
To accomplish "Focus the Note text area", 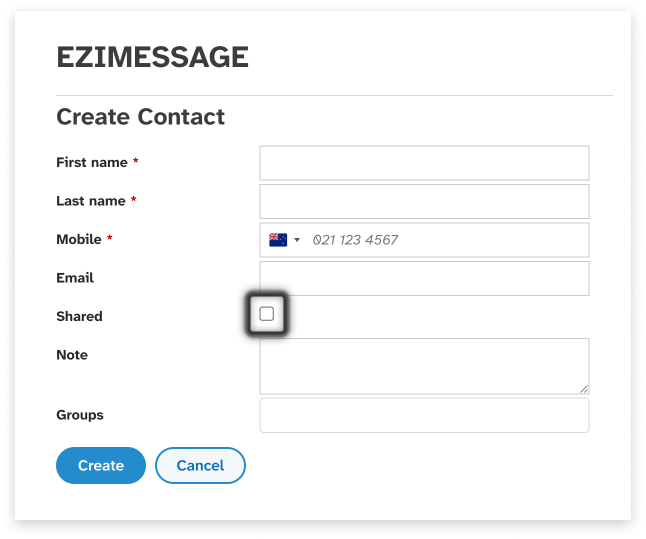I will point(424,365).
